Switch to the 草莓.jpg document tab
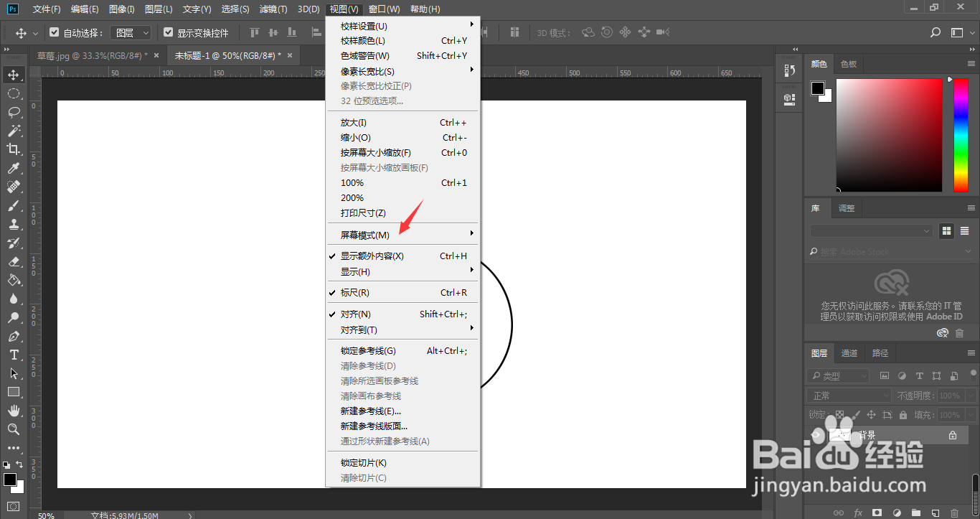Viewport: 980px width, 519px height. 92,55
